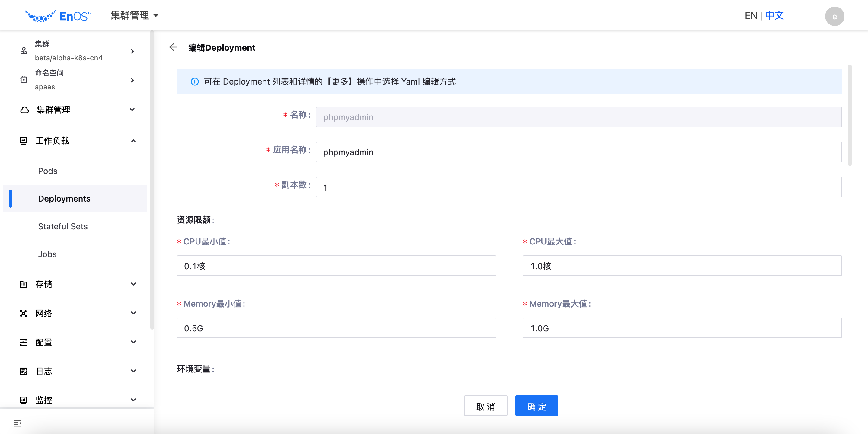The width and height of the screenshot is (868, 434).
Task: Click the 取消 cancel button
Action: [485, 406]
